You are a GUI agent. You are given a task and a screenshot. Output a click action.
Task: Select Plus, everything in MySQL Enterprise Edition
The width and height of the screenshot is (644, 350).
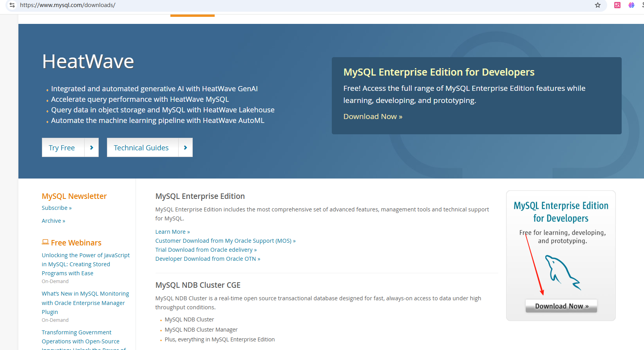tap(220, 339)
